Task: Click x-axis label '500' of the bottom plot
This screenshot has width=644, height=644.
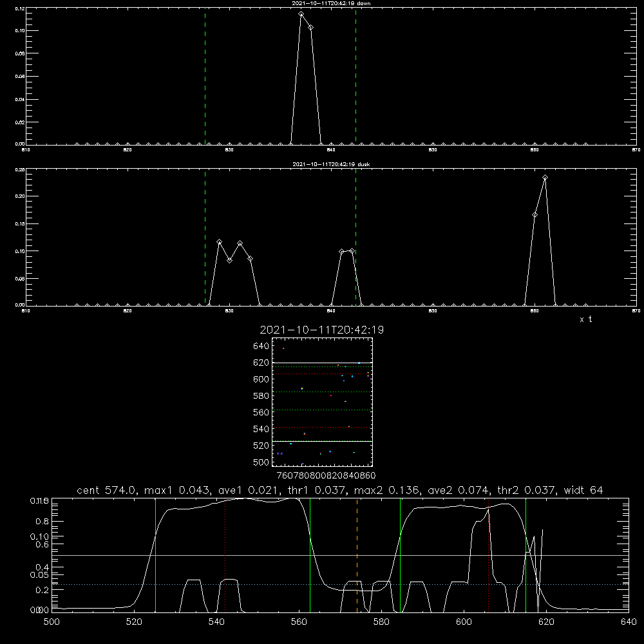Action: click(x=52, y=622)
